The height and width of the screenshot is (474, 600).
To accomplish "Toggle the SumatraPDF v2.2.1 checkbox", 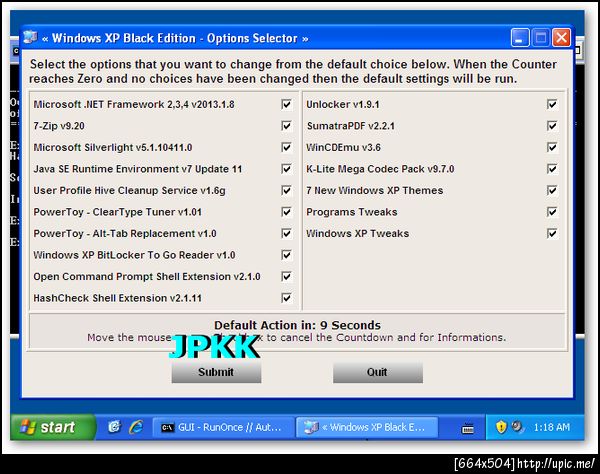I will (x=552, y=125).
